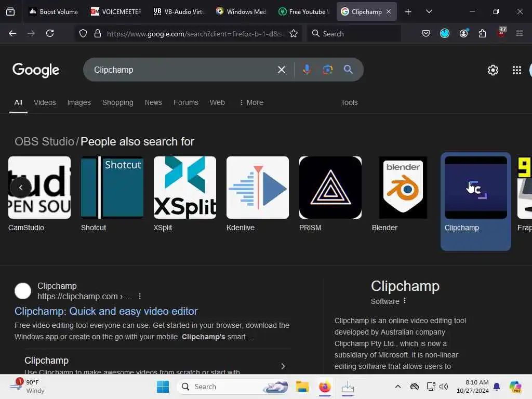Go back to the previous page

(x=12, y=33)
